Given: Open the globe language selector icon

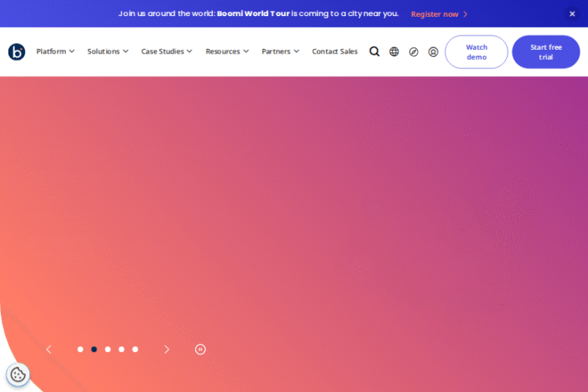Looking at the screenshot, I should coord(394,52).
